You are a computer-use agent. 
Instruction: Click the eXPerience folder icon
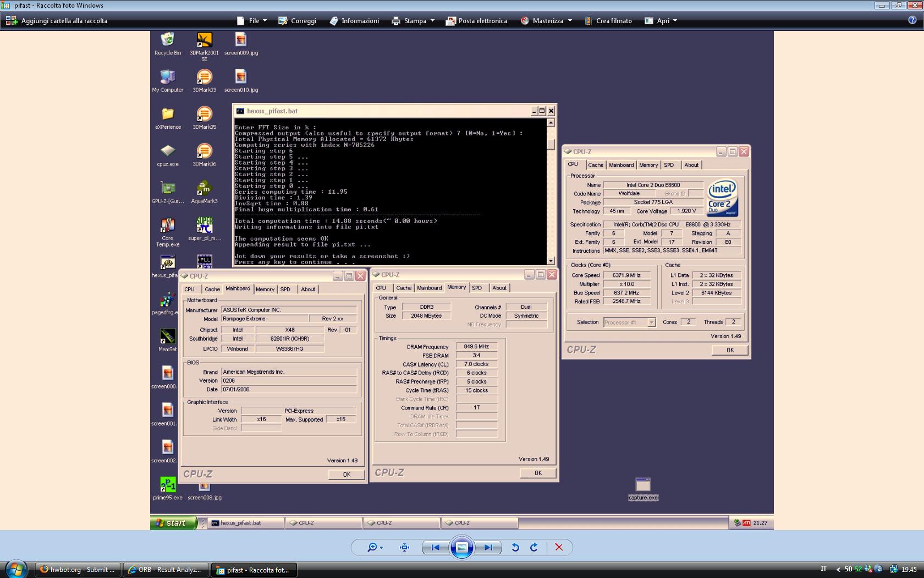point(168,118)
